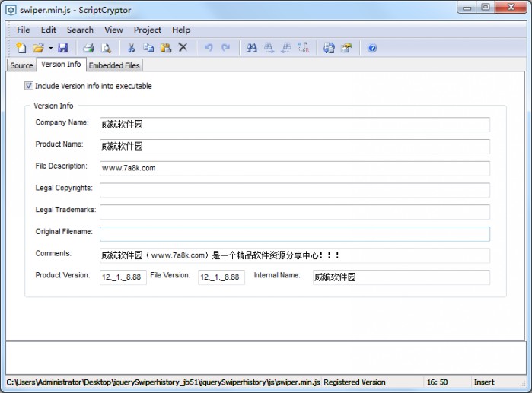532x393 pixels.
Task: Switch to the Source tab
Action: 22,65
